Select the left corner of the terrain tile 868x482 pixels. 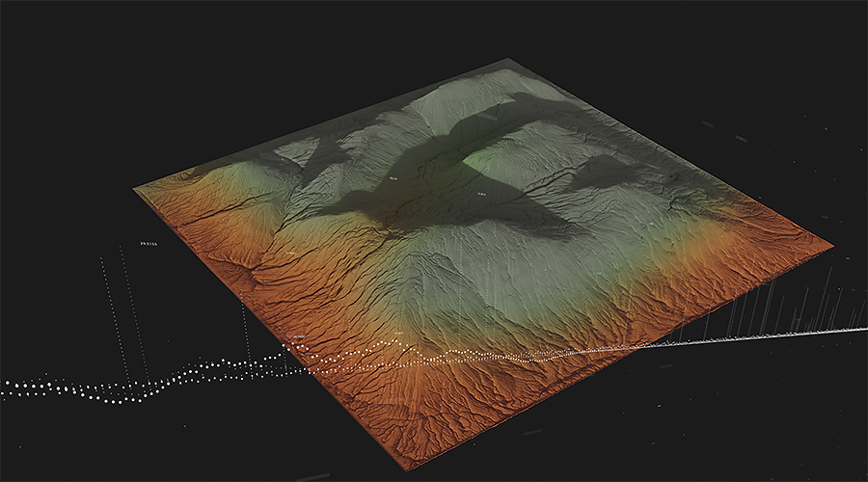pyautogui.click(x=135, y=190)
